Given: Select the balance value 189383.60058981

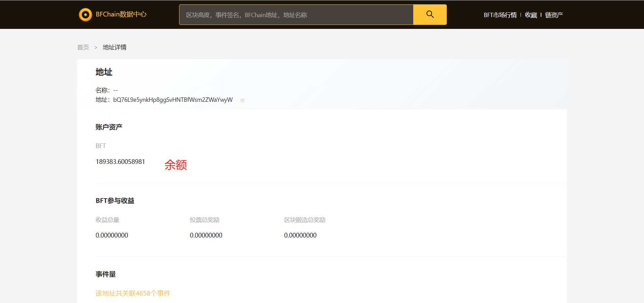Looking at the screenshot, I should tap(120, 162).
